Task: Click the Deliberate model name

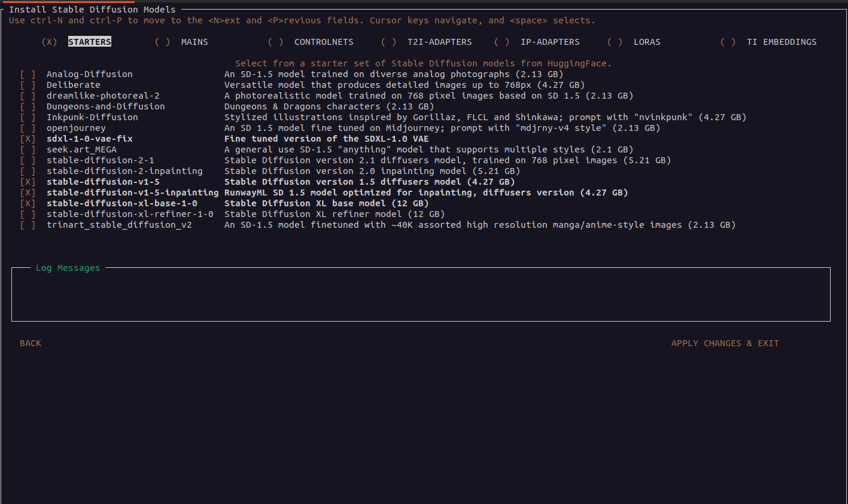Action: (74, 85)
